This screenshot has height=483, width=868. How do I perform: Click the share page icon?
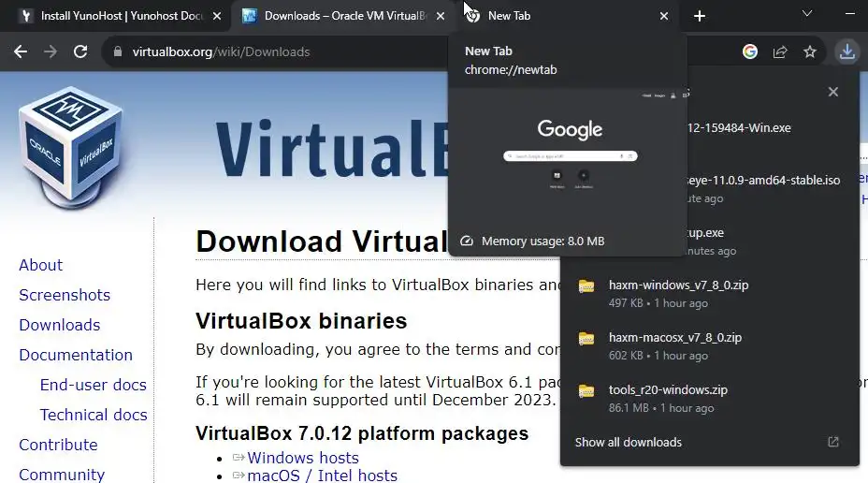point(780,51)
